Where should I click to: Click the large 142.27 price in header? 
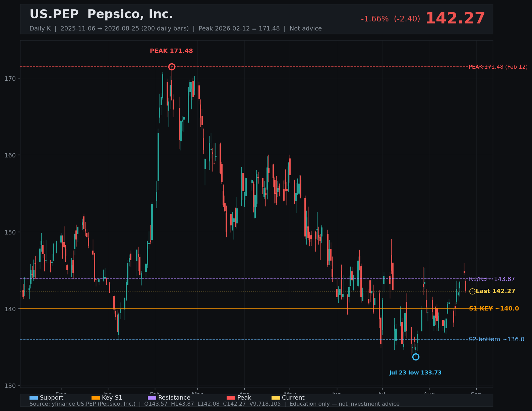point(455,18)
